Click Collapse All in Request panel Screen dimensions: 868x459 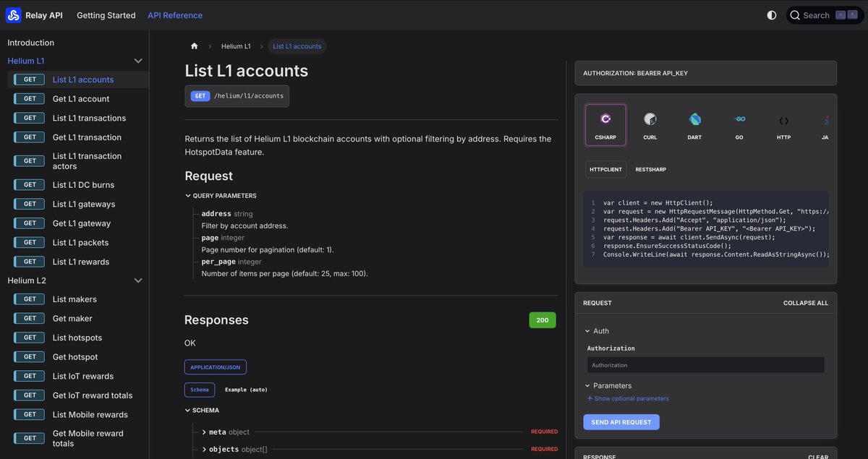805,303
